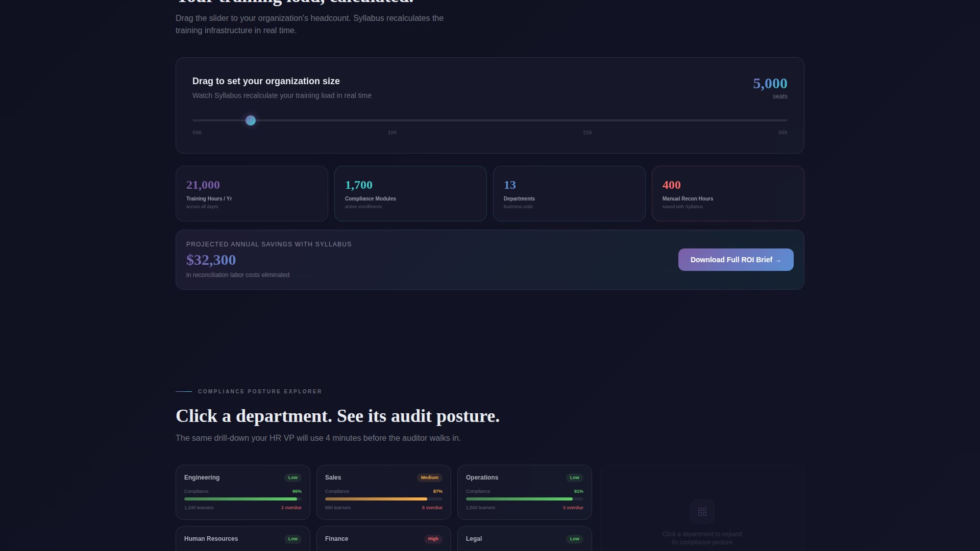This screenshot has height=551, width=980.
Task: Click the 87% Sales compliance value
Action: click(438, 491)
